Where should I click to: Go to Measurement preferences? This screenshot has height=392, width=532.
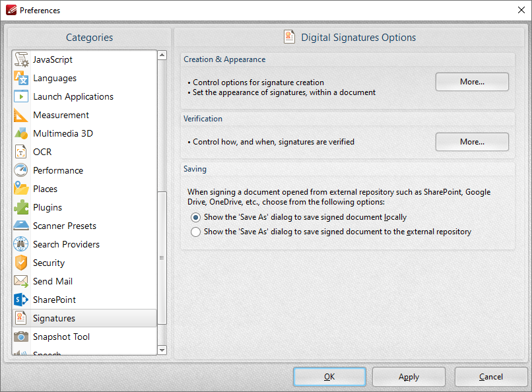pyautogui.click(x=85, y=115)
